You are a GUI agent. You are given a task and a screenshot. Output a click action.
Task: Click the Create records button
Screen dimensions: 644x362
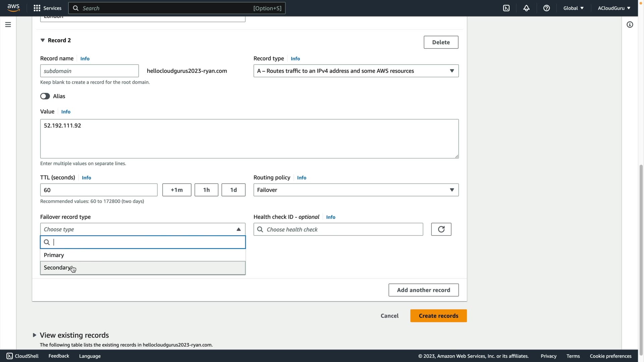pyautogui.click(x=438, y=316)
